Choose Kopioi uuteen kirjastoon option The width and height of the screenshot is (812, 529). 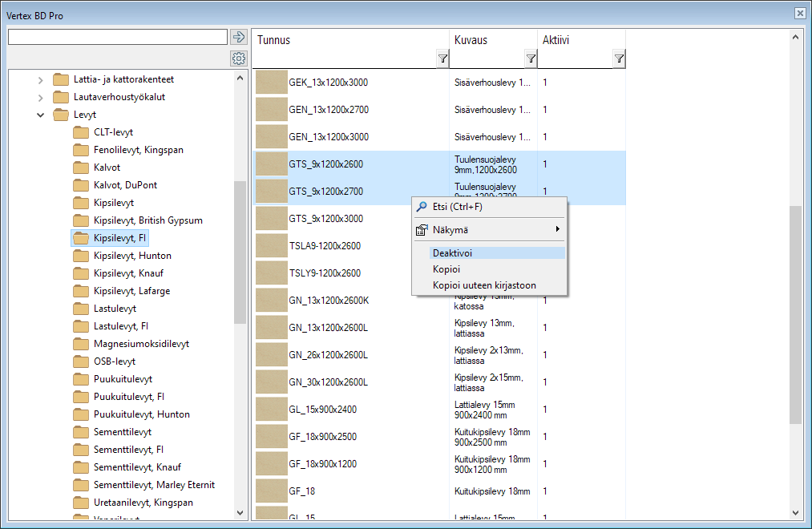(484, 285)
